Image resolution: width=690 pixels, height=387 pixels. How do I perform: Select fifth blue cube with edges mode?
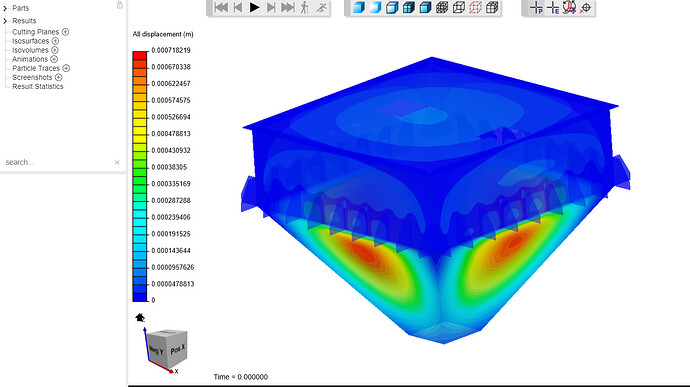pyautogui.click(x=425, y=7)
